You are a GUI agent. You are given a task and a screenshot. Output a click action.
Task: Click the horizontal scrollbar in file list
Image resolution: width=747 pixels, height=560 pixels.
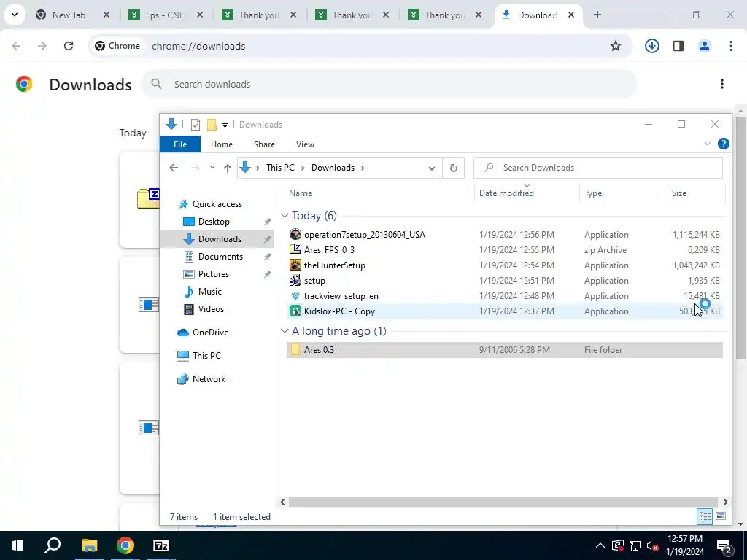point(503,502)
